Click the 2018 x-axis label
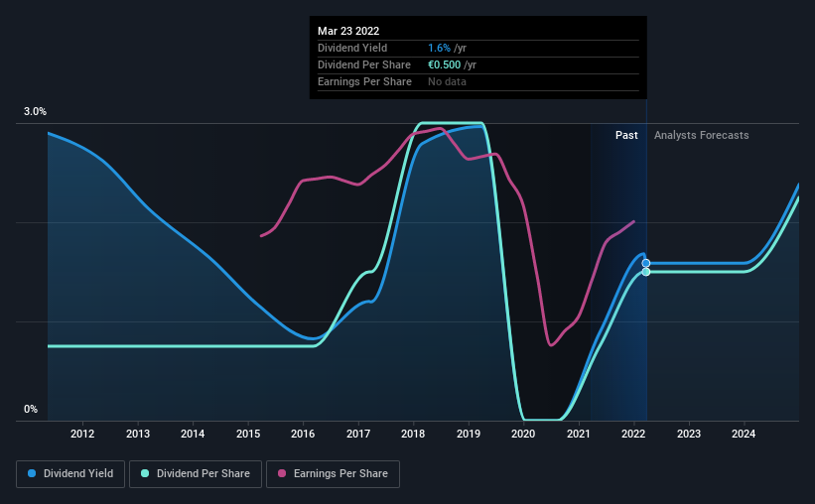Image resolution: width=815 pixels, height=504 pixels. point(413,434)
